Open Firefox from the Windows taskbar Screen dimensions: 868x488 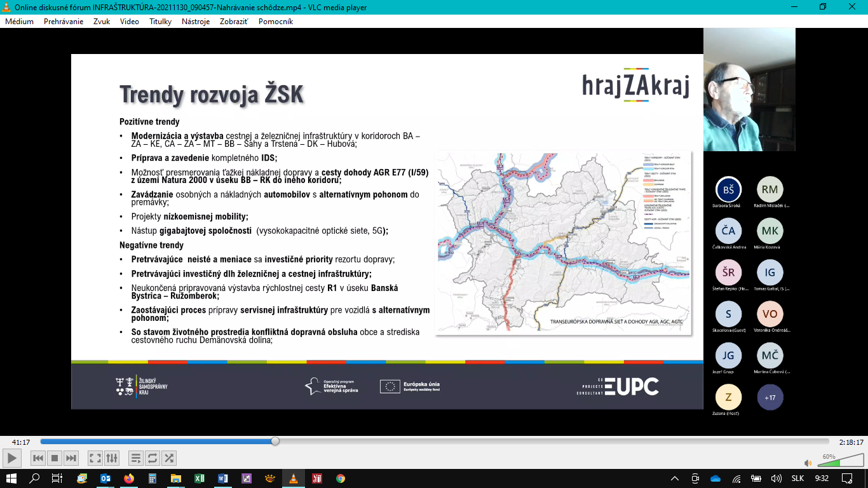[x=129, y=478]
